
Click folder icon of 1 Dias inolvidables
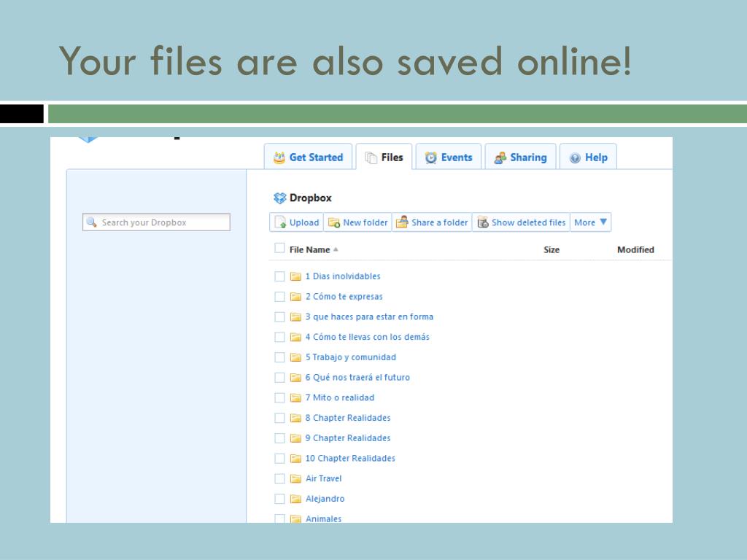296,276
